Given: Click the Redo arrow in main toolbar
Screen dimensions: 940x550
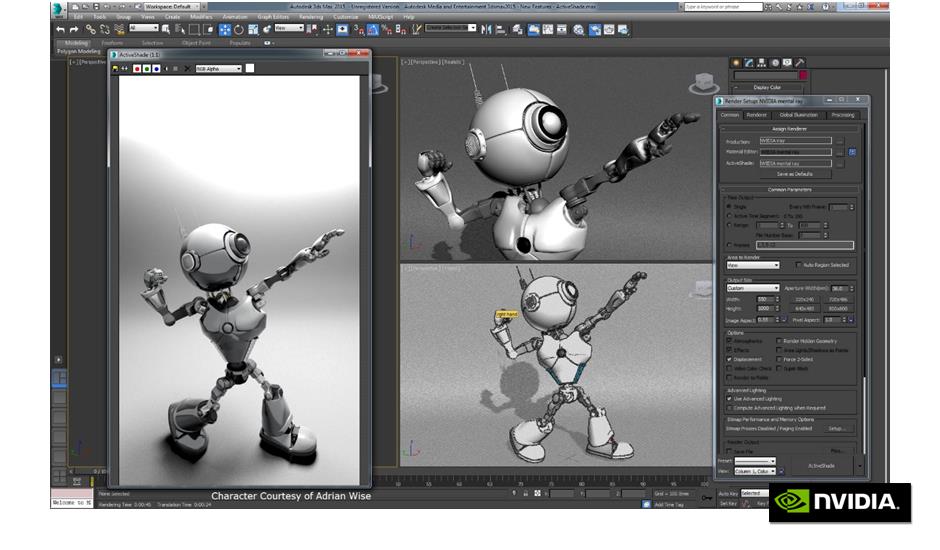Looking at the screenshot, I should (x=74, y=29).
